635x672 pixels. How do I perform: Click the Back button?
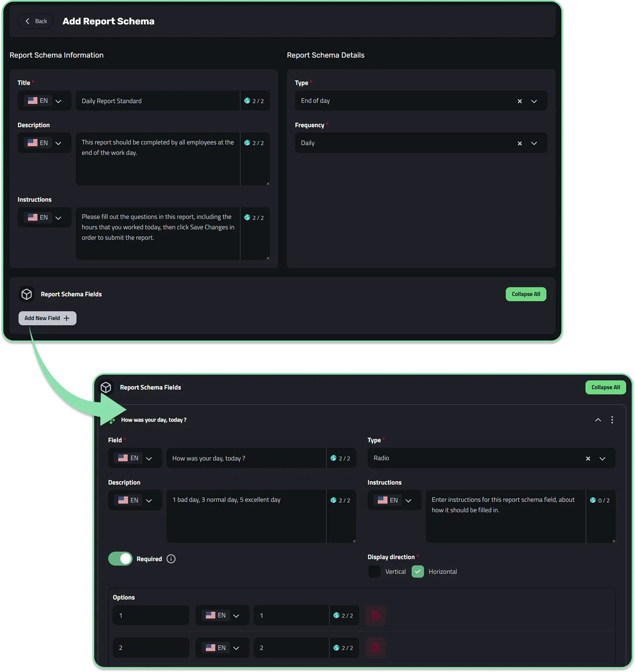pos(36,21)
